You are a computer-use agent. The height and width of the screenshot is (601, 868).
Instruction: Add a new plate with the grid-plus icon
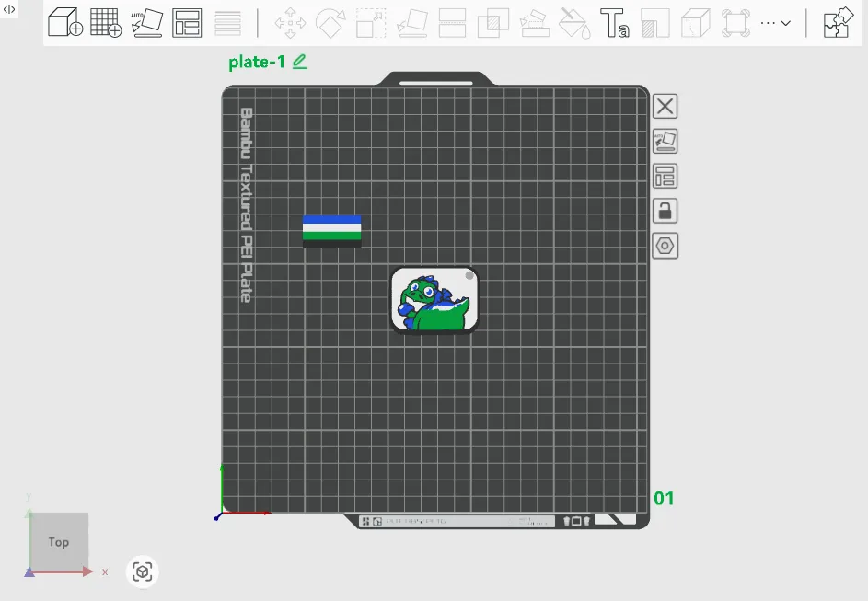pyautogui.click(x=105, y=23)
